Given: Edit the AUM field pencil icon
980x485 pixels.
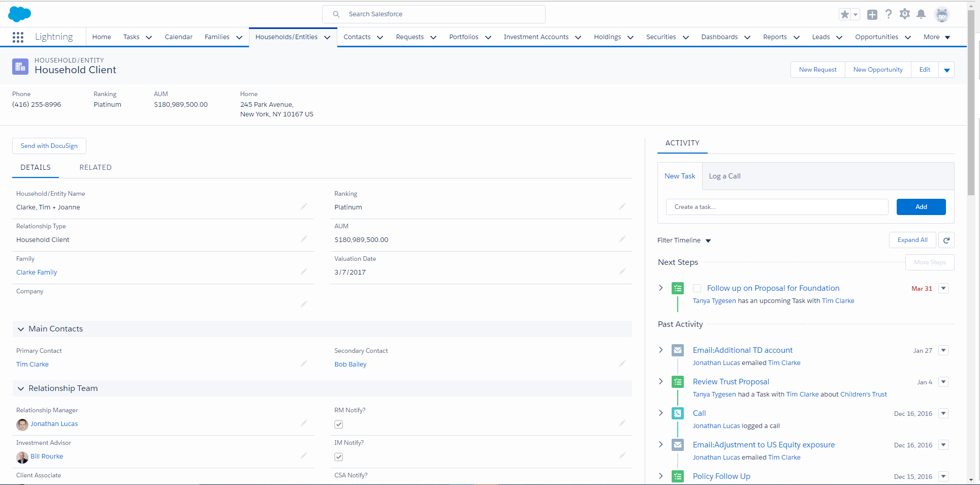Looking at the screenshot, I should coord(622,239).
